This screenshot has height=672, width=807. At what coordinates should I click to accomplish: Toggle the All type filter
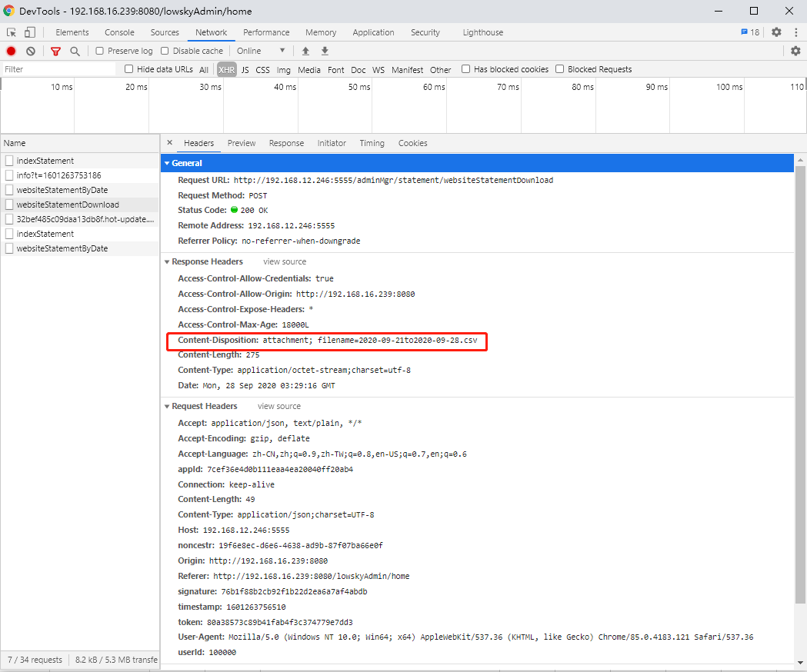click(x=204, y=69)
